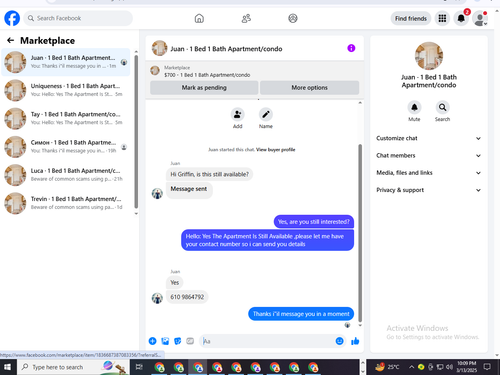Expand Media, files and links section

pos(429,173)
